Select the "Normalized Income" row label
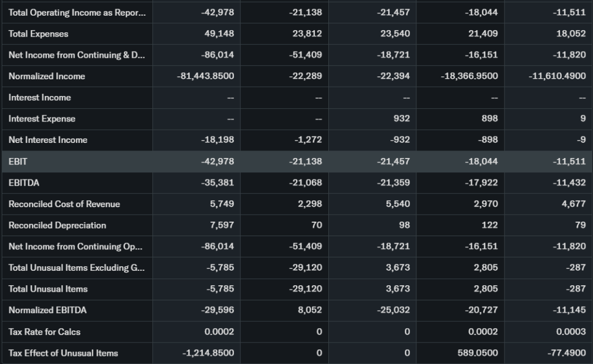This screenshot has height=364, width=593. 47,76
